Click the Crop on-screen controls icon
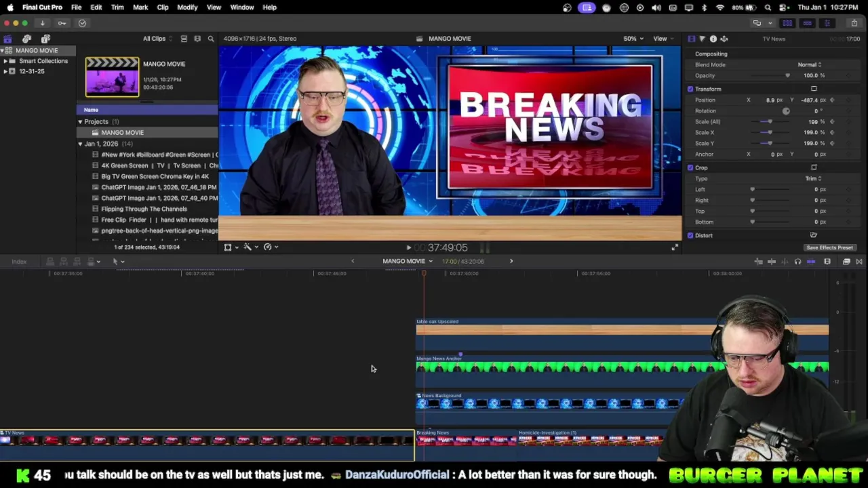868x488 pixels. pos(814,167)
